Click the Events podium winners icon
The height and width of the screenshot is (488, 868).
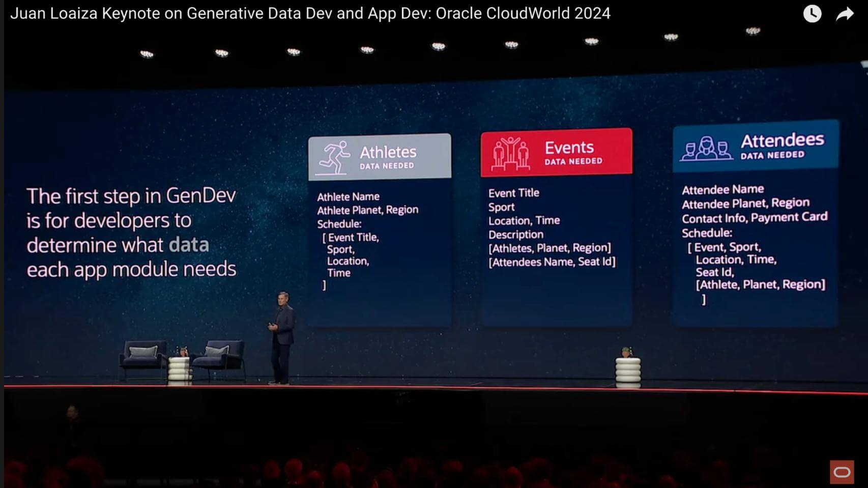tap(510, 153)
